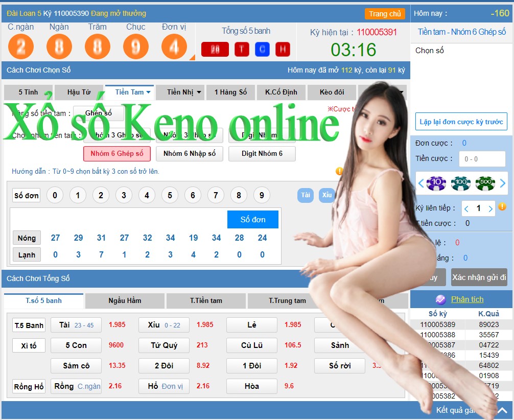Screen dimensions: 514x420
Task: Select the Nhóm 6 Ghép số mode
Action: click(117, 154)
